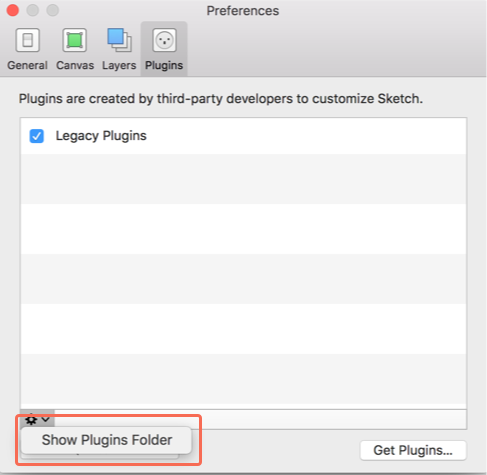Click the grayed-out zoom window button
Viewport: 487px width, 475px height.
tap(53, 10)
